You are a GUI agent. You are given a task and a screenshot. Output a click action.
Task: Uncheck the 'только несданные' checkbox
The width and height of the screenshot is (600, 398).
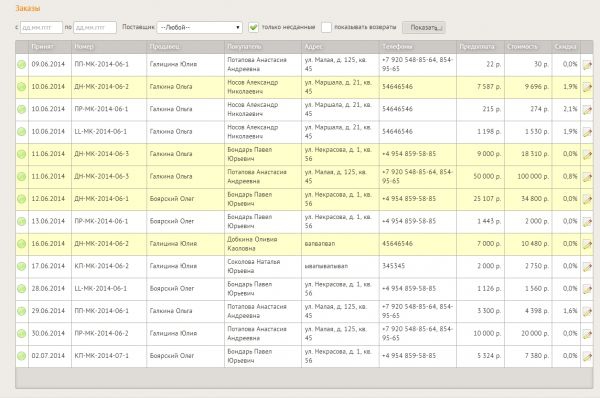tap(253, 27)
